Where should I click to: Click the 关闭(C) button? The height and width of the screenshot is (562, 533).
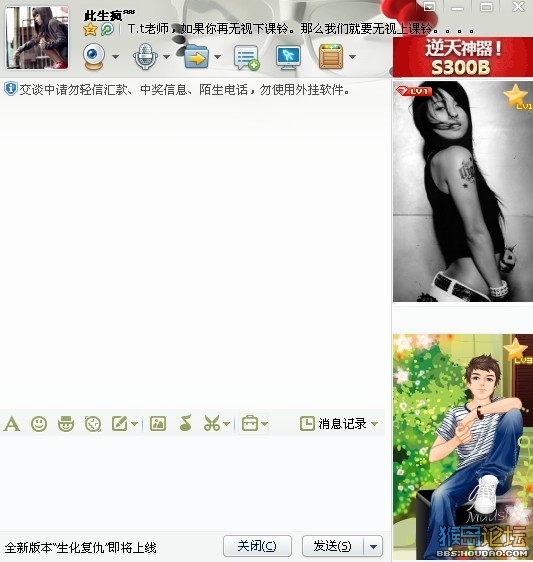[257, 546]
